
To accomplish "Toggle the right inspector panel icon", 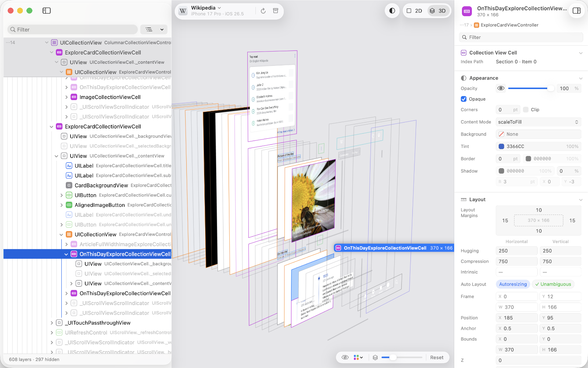I will click(x=577, y=11).
